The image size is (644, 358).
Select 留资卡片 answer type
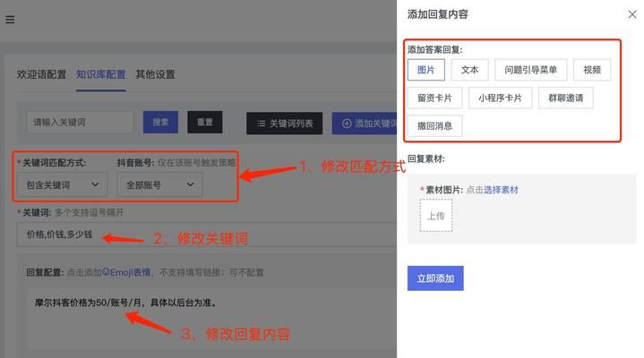coord(434,98)
